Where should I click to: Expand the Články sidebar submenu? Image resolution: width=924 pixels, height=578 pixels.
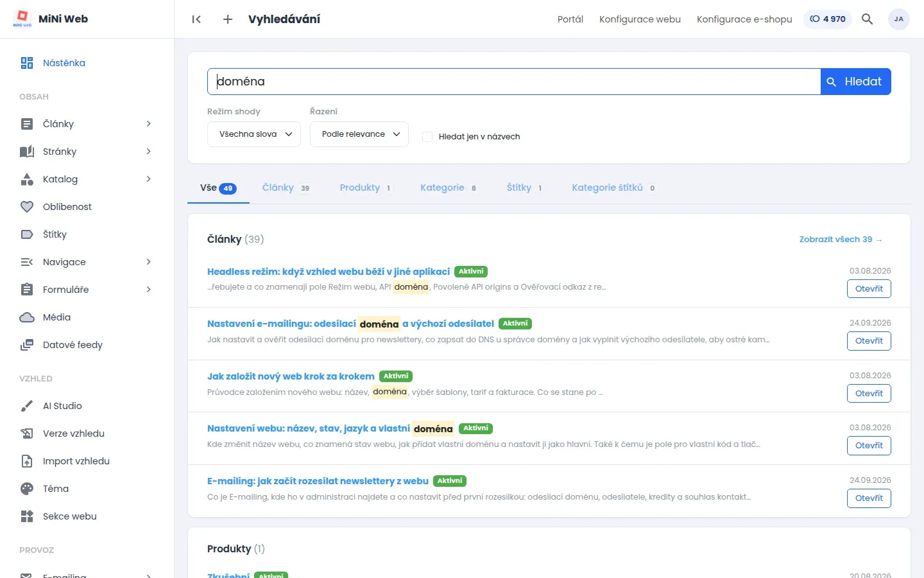[149, 124]
